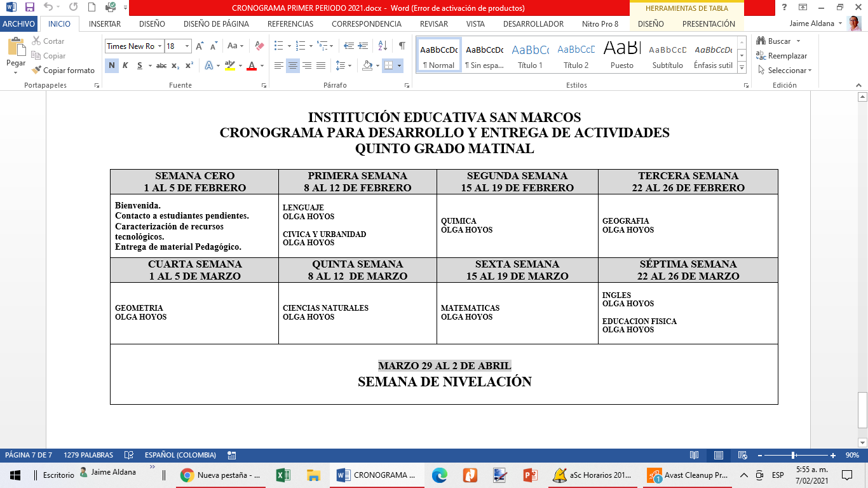The width and height of the screenshot is (868, 488).
Task: Click the vertical scrollbar down arrow
Action: pos(862,443)
